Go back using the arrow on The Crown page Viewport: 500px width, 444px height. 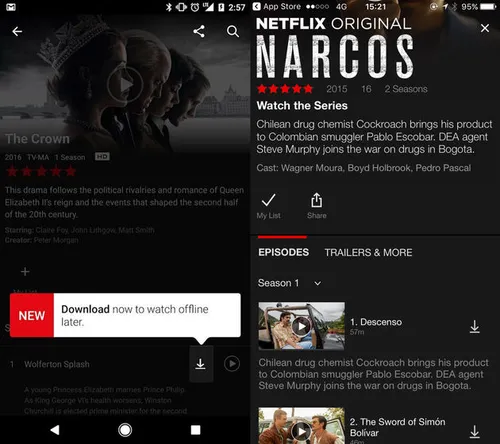click(x=17, y=32)
